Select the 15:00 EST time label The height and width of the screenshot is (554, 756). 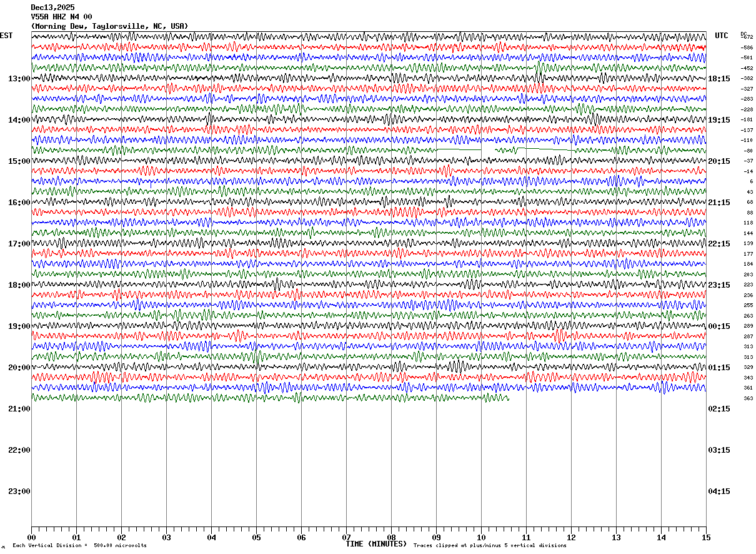tap(19, 161)
